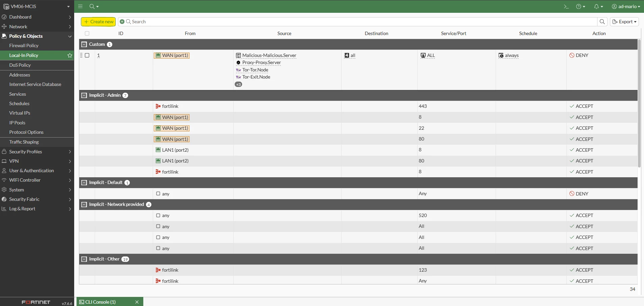
Task: Add Local-In Policy to favorites star
Action: [70, 55]
